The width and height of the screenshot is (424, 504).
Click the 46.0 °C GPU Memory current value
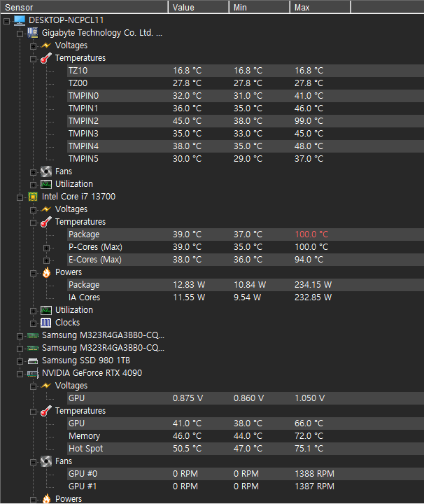tap(188, 436)
